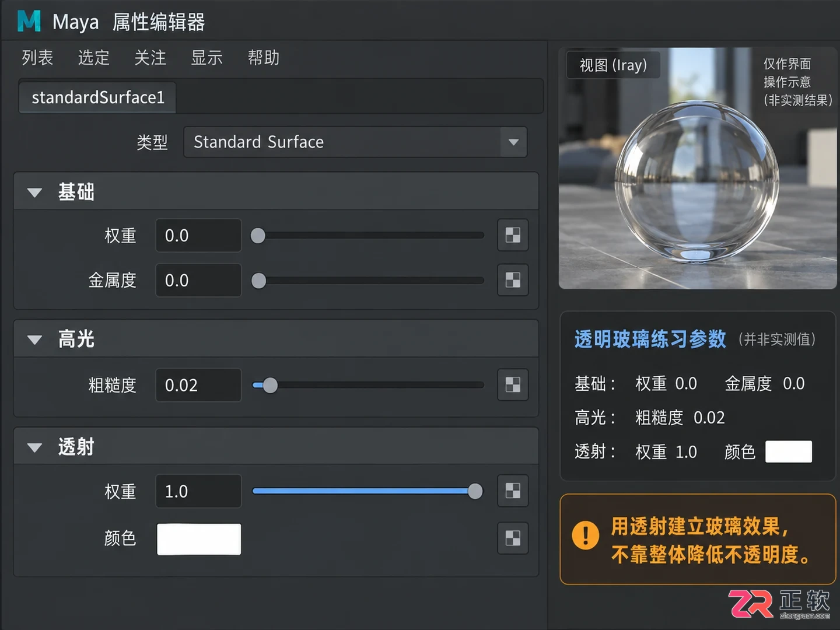Click the 用透射建立玻璃效果 tip text
This screenshot has height=630, width=840.
pyautogui.click(x=711, y=540)
